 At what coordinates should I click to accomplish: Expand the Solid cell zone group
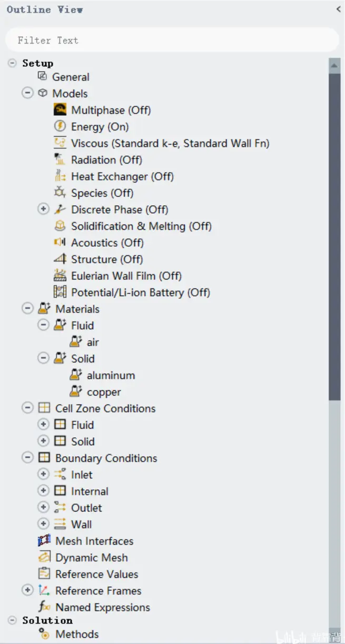point(43,441)
